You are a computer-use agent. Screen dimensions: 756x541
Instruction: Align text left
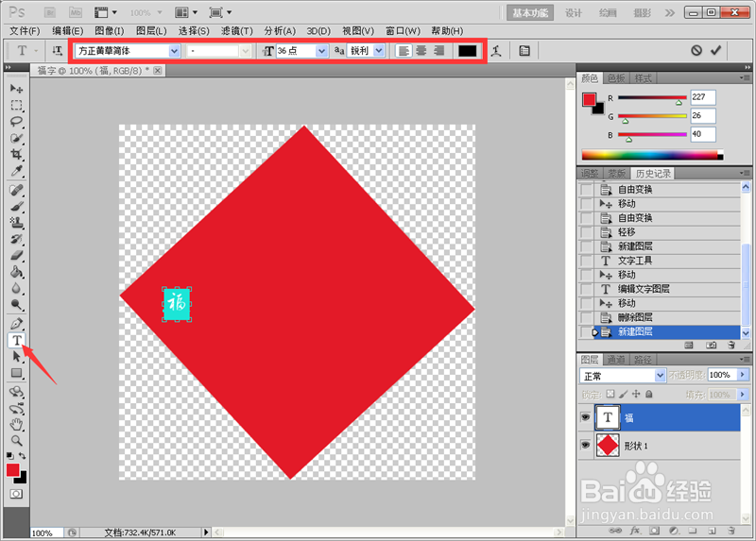(x=404, y=51)
